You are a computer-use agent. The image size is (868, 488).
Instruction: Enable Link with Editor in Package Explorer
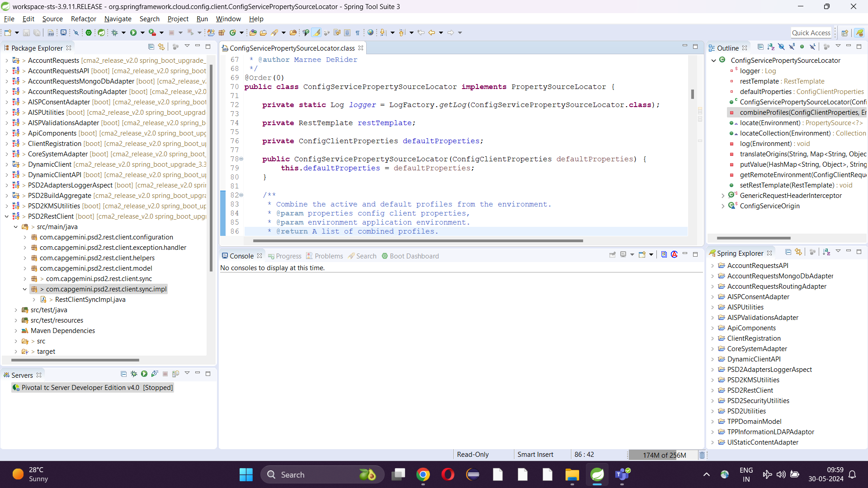click(x=162, y=47)
